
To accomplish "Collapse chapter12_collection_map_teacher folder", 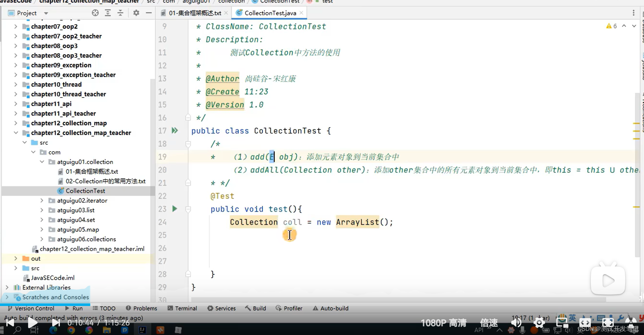I will pos(16,133).
